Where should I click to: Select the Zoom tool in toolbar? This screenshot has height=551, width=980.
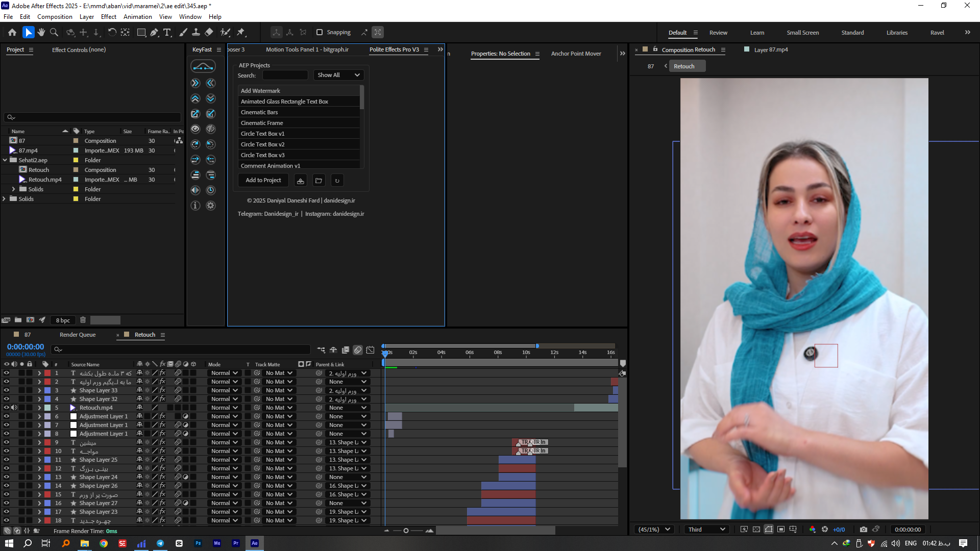(x=54, y=32)
